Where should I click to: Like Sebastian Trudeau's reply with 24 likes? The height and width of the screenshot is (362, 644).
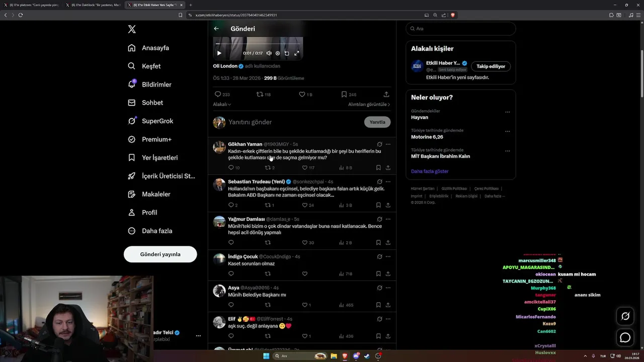(308, 205)
